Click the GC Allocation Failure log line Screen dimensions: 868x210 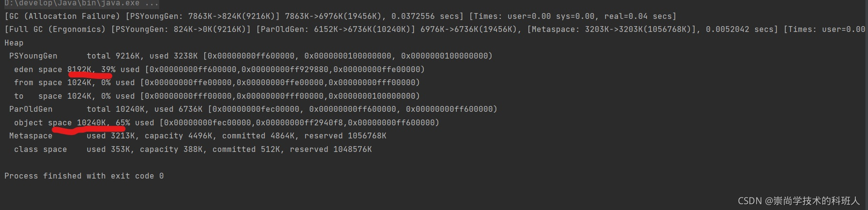coord(340,16)
